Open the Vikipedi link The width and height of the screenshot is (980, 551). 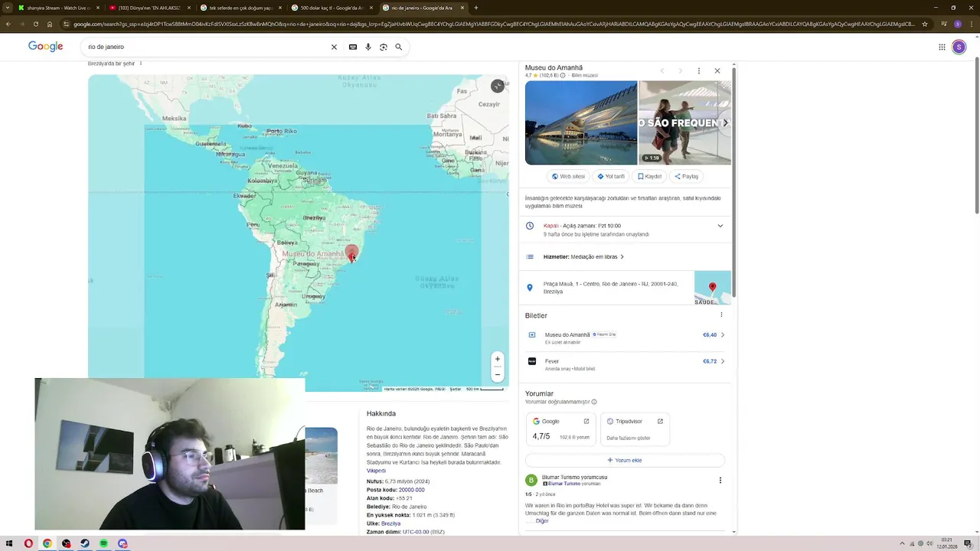(x=376, y=471)
